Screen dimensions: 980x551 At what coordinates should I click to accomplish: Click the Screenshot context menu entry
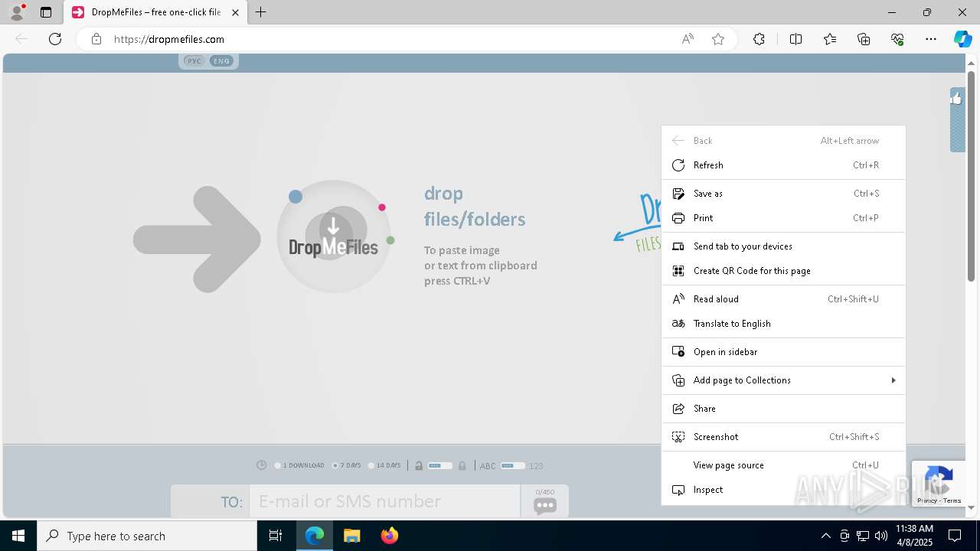pyautogui.click(x=783, y=437)
